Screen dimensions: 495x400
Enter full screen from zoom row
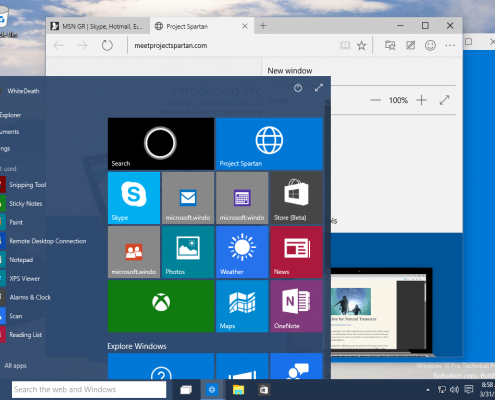[444, 100]
